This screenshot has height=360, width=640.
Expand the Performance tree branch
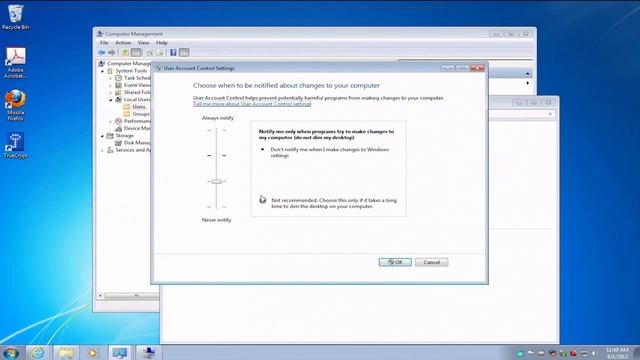[x=111, y=121]
